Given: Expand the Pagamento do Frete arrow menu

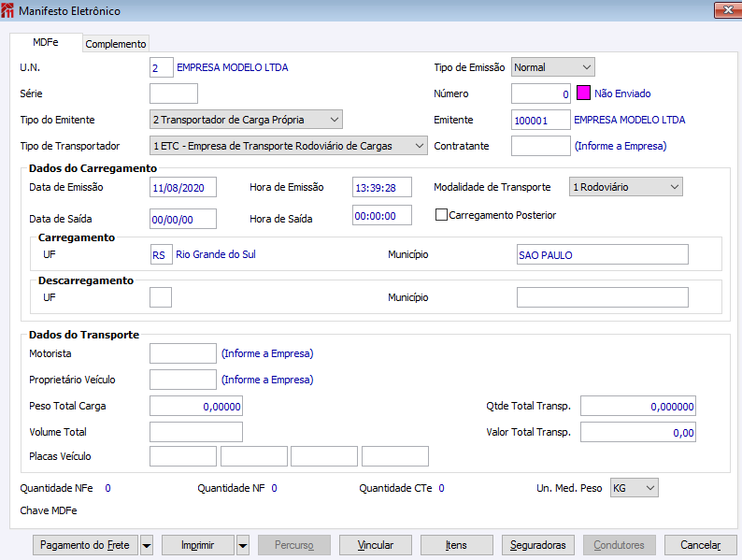Looking at the screenshot, I should click(146, 545).
